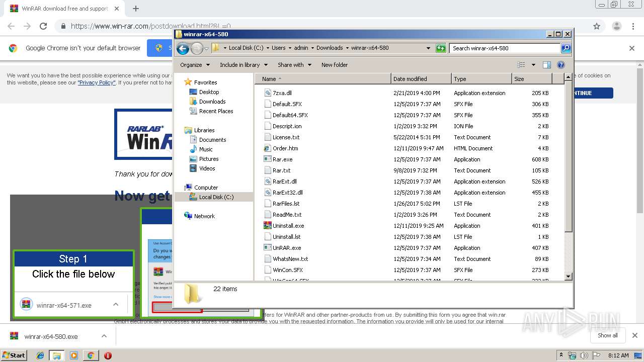Sort files by Size column
644x362 pixels.
(532, 79)
